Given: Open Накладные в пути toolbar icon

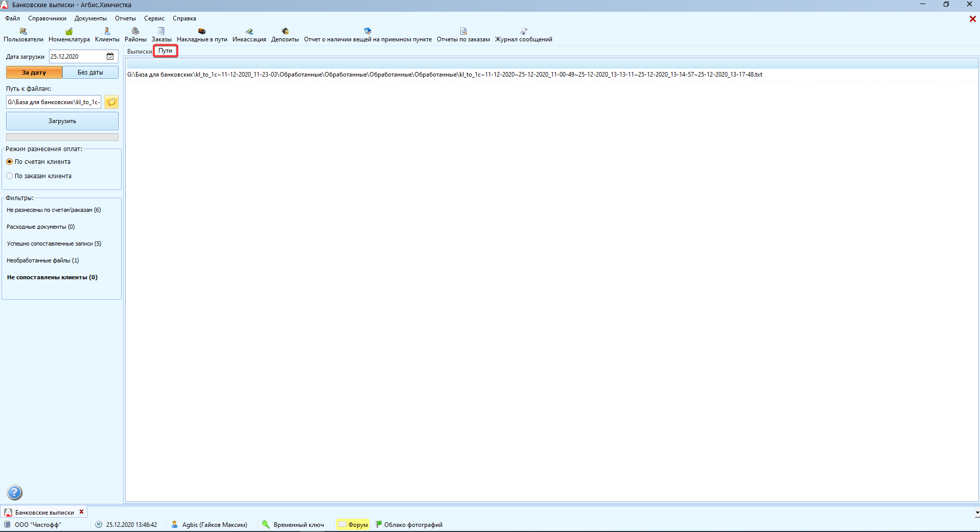Looking at the screenshot, I should click(202, 35).
